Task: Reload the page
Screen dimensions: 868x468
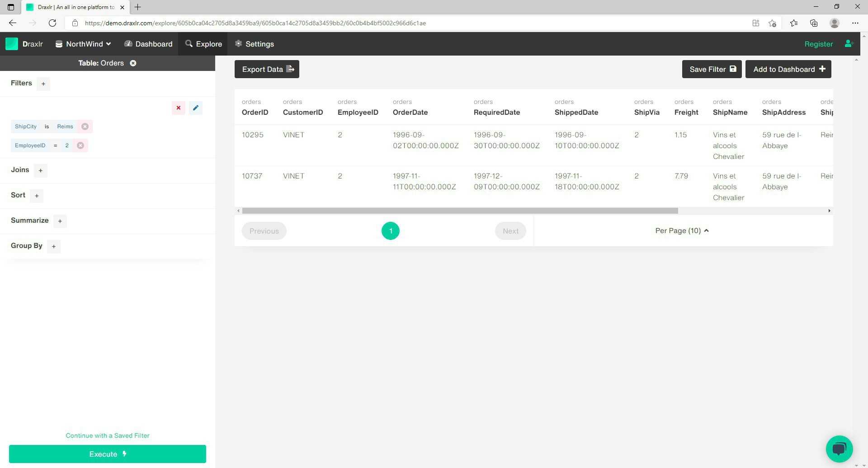Action: click(52, 23)
